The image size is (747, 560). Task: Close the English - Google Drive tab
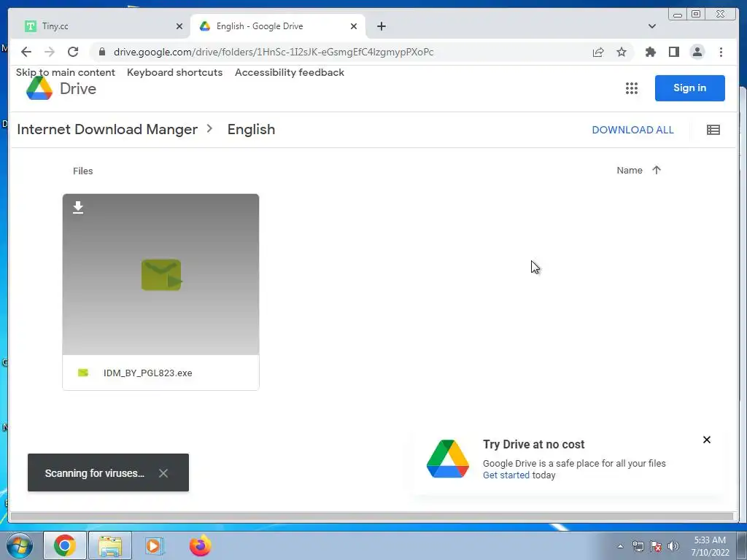tap(354, 26)
